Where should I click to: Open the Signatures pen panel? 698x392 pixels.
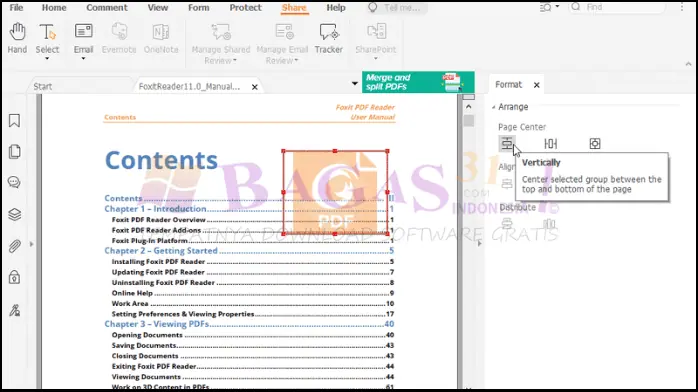tap(14, 310)
